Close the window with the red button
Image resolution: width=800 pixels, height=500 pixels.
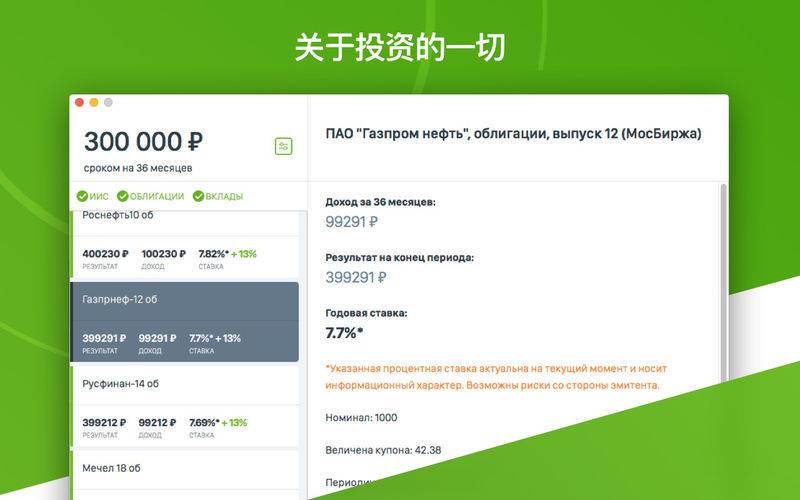[80, 103]
